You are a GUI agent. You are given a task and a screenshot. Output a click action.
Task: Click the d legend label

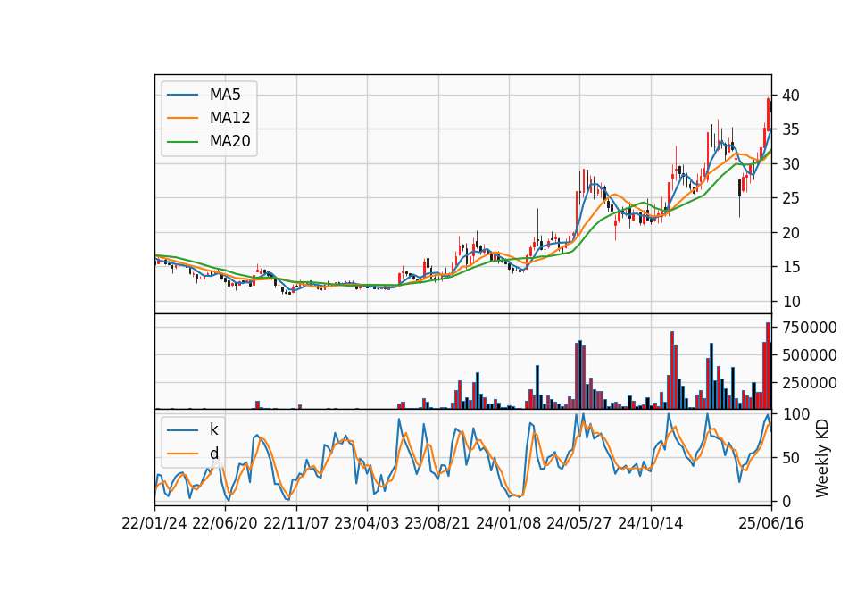pos(213,454)
